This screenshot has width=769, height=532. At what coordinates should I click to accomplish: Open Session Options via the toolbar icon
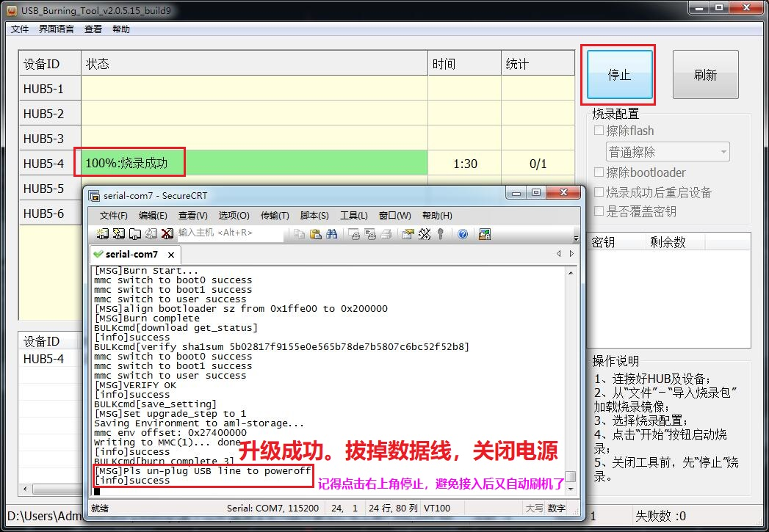pos(408,234)
